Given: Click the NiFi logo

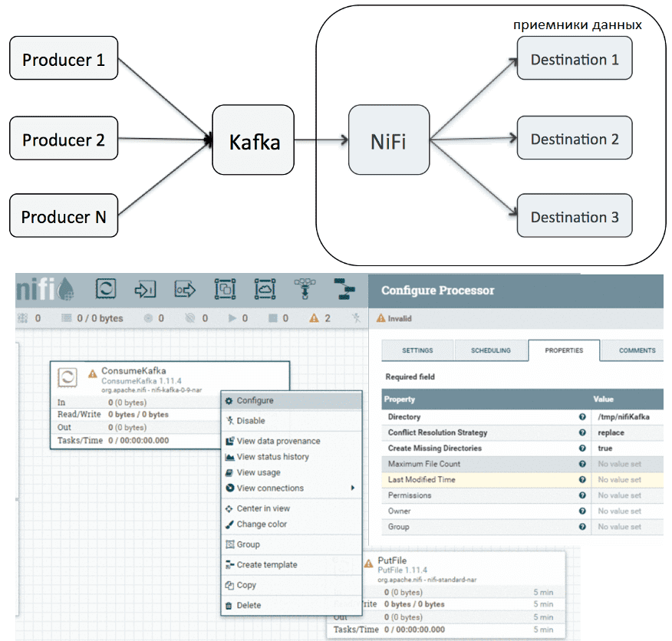Looking at the screenshot, I should (x=45, y=289).
